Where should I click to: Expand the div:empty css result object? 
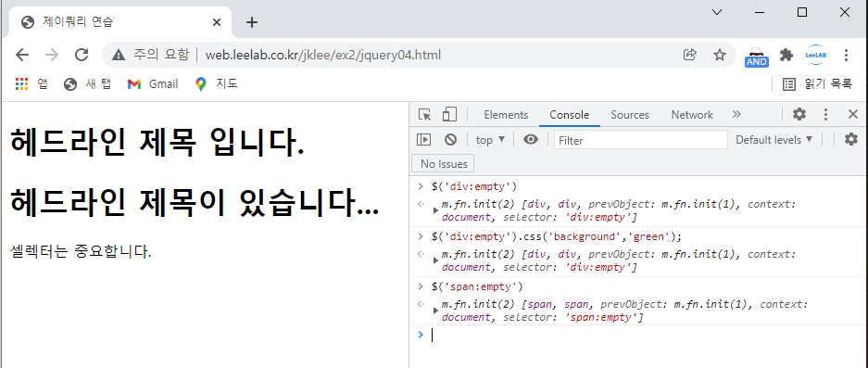point(436,260)
